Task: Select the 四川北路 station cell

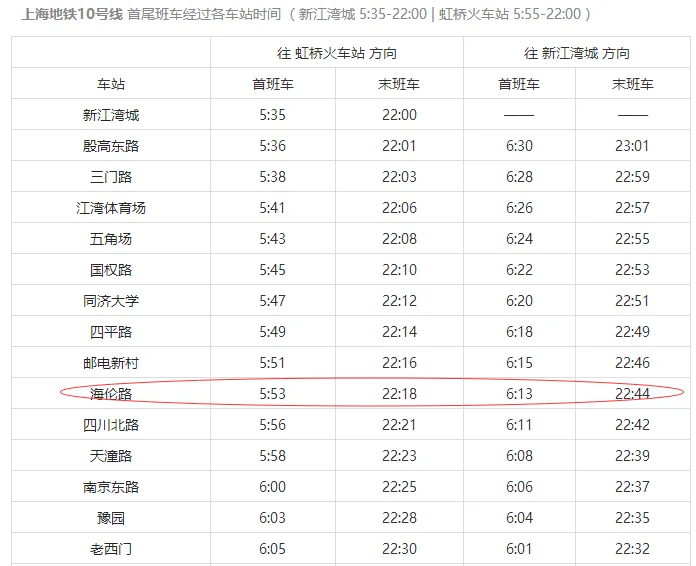Action: tap(111, 425)
